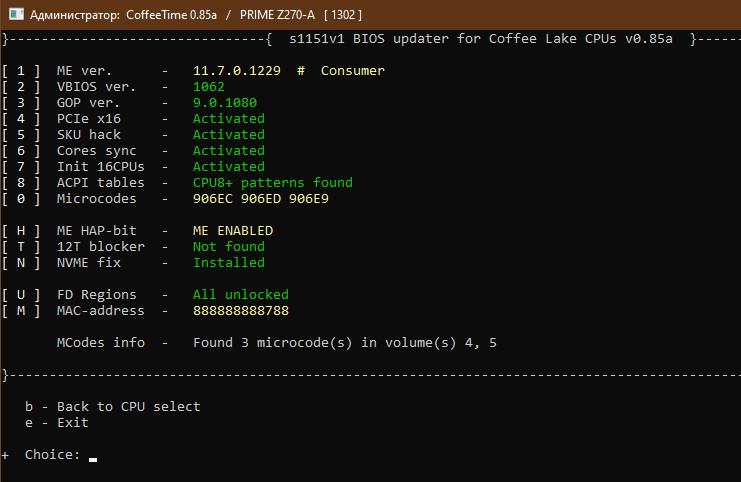Click the 'FD Regions' option label
This screenshot has width=741, height=482.
pyautogui.click(x=96, y=294)
